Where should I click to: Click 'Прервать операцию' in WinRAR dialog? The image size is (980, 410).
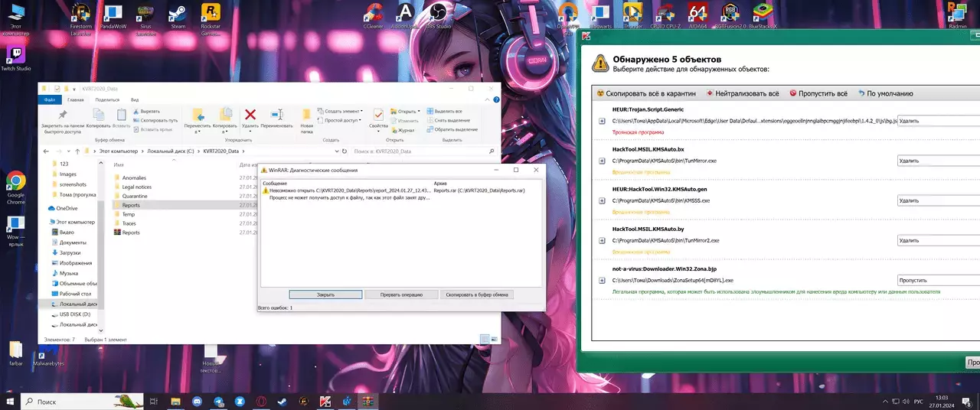(401, 294)
